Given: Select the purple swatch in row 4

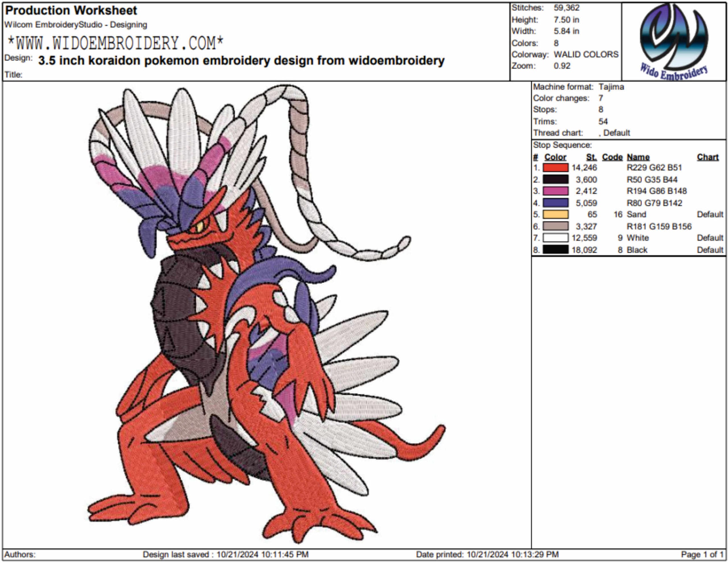Looking at the screenshot, I should (555, 203).
